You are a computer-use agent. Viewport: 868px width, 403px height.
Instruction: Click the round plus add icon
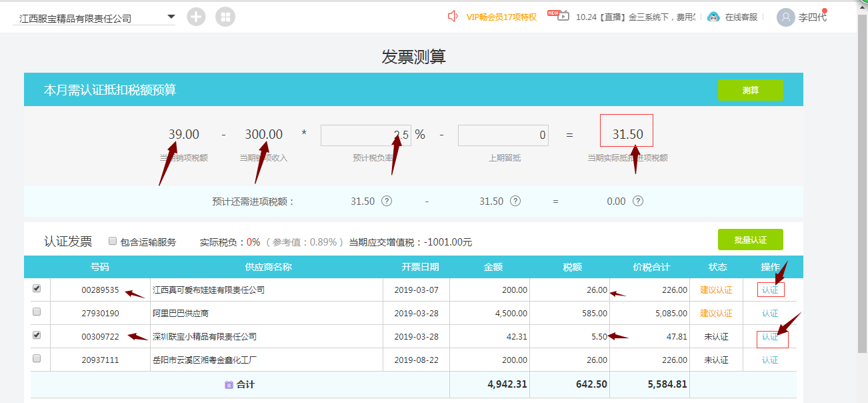point(196,17)
